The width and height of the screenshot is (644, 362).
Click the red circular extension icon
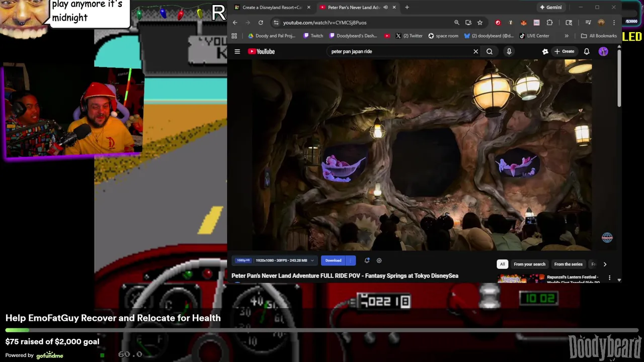(498, 23)
